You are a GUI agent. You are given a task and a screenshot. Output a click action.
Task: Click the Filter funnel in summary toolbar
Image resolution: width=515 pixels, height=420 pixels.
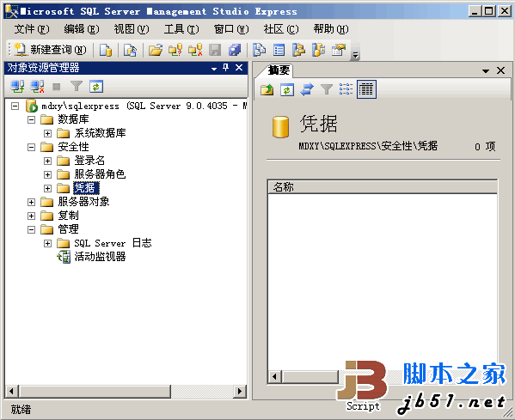point(327,89)
